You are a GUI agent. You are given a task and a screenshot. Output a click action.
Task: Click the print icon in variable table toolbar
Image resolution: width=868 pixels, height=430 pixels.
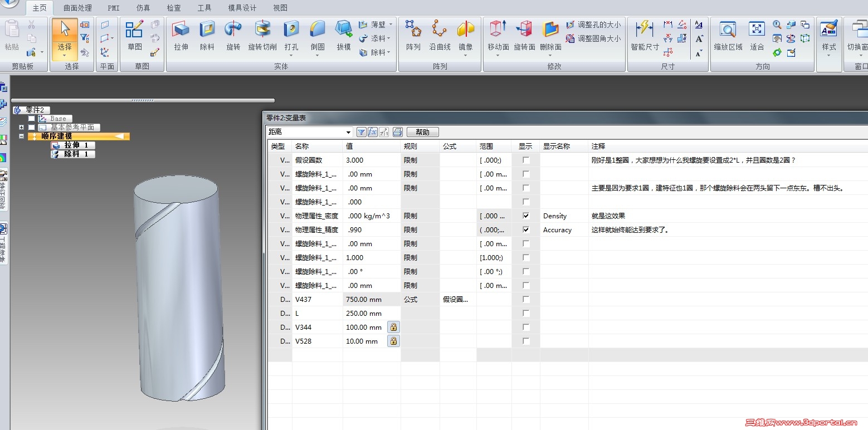tap(397, 132)
